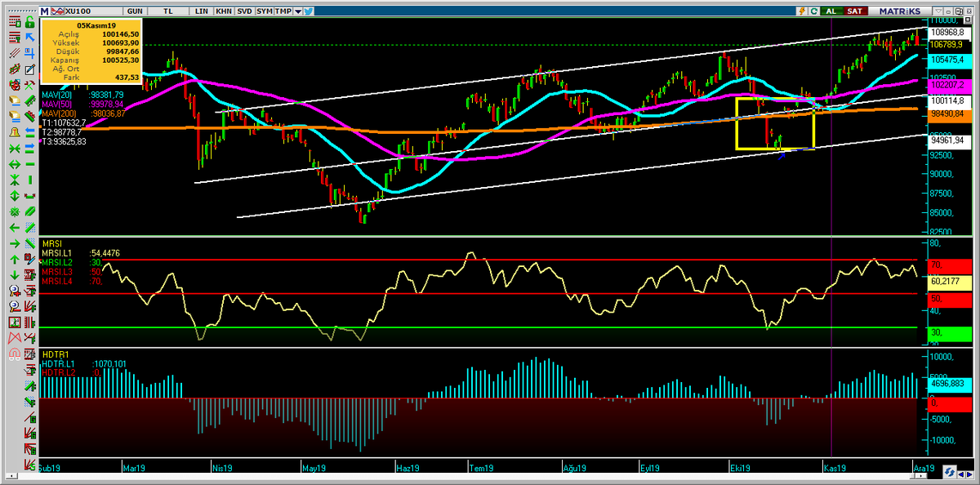980x485 pixels.
Task: Expand the arrow next to TMP
Action: tap(298, 11)
